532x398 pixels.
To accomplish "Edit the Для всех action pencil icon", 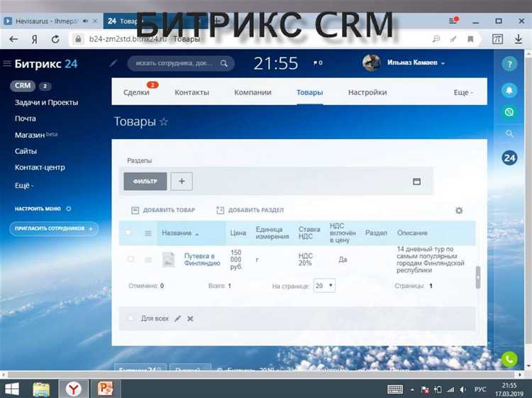I will coord(178,319).
